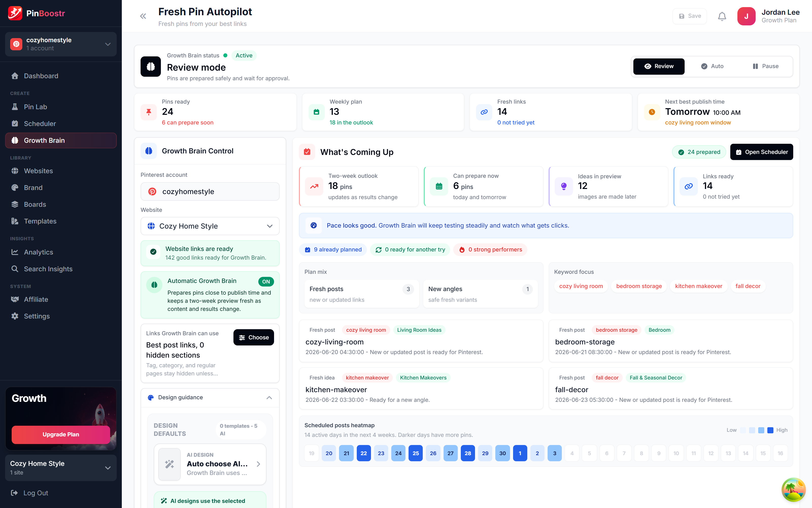This screenshot has height=508, width=812.
Task: Toggle the 0 strong performers chip
Action: [490, 250]
